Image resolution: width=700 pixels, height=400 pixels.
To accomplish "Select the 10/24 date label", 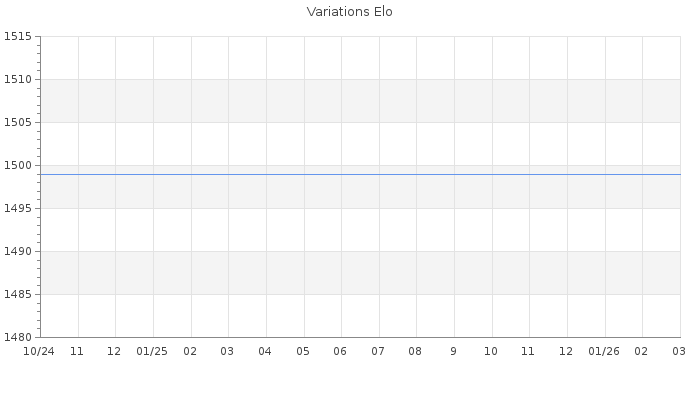I will [x=39, y=352].
